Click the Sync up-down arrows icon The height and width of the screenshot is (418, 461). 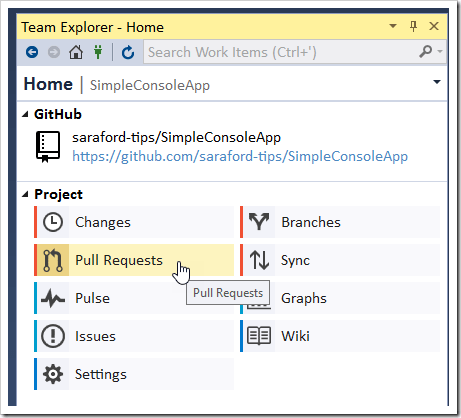pos(259,260)
